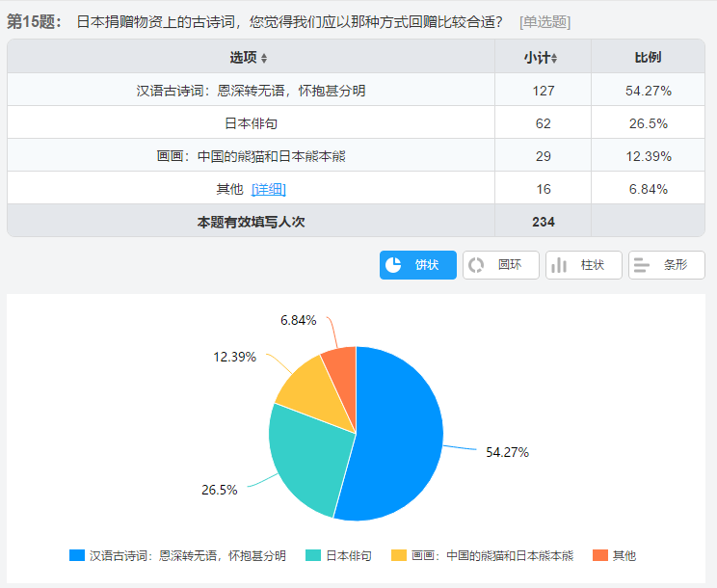
Task: Select the 日本俳句 table row text
Action: point(251,123)
